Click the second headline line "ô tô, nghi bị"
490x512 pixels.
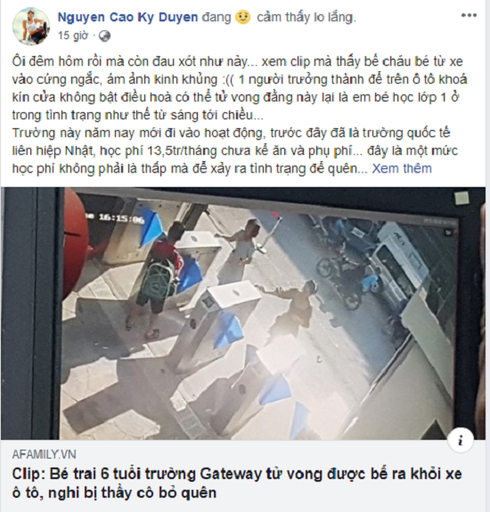pyautogui.click(x=114, y=492)
